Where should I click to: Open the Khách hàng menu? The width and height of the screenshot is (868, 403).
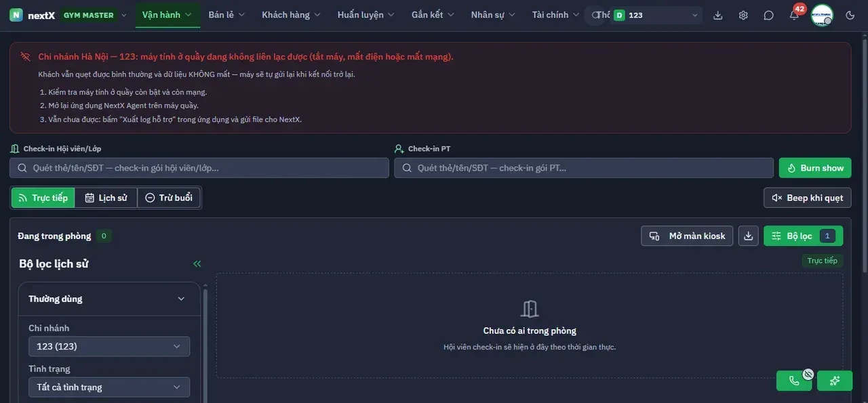pos(292,15)
